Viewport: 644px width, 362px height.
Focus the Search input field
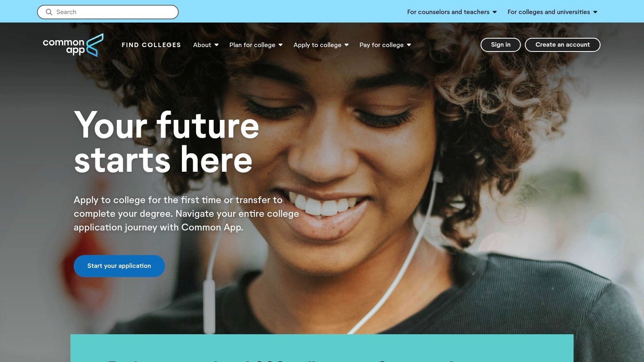(x=108, y=12)
